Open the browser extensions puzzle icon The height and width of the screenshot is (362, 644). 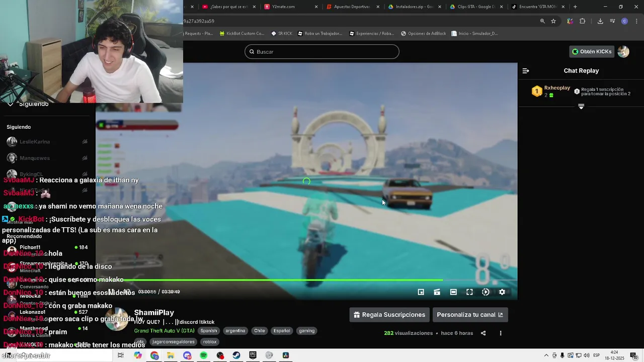tap(583, 21)
